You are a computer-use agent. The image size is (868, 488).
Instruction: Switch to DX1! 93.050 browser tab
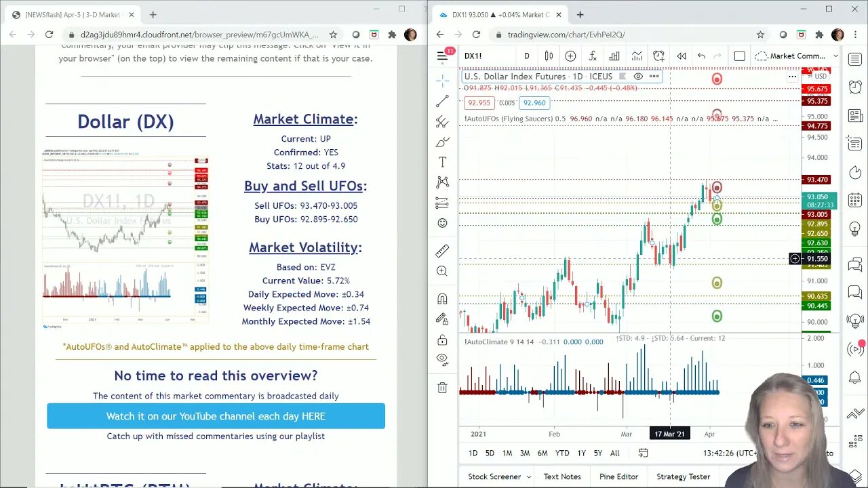pyautogui.click(x=500, y=14)
